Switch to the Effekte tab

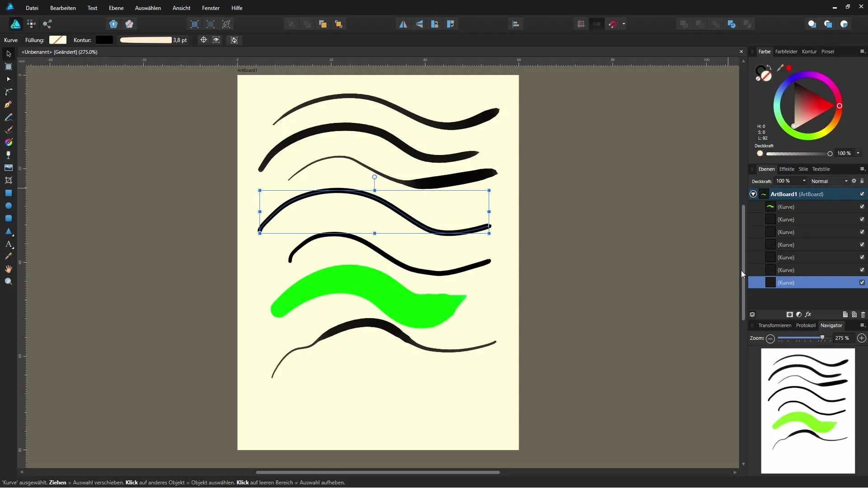787,169
